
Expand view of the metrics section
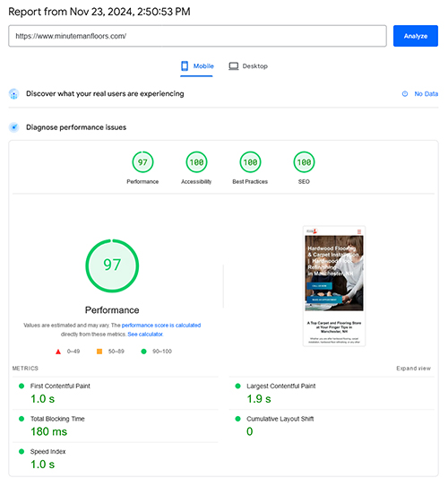point(413,369)
